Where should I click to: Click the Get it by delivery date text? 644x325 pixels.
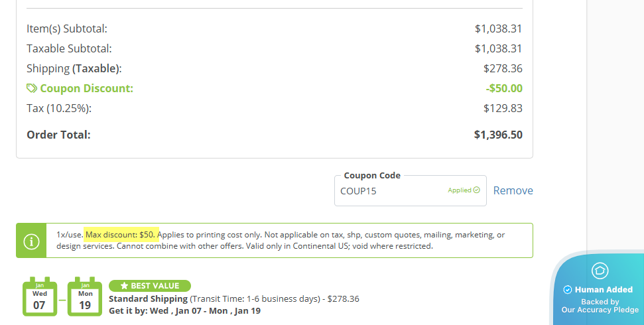tap(184, 310)
